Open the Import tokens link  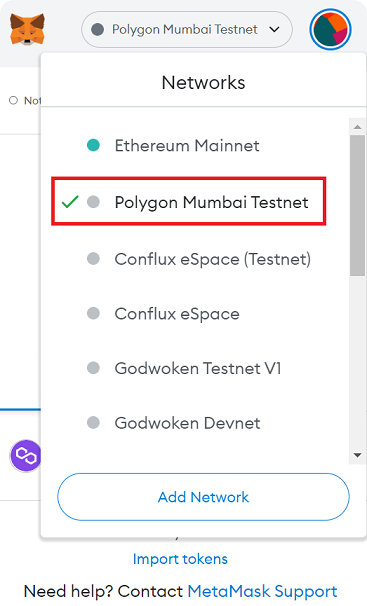coord(180,559)
